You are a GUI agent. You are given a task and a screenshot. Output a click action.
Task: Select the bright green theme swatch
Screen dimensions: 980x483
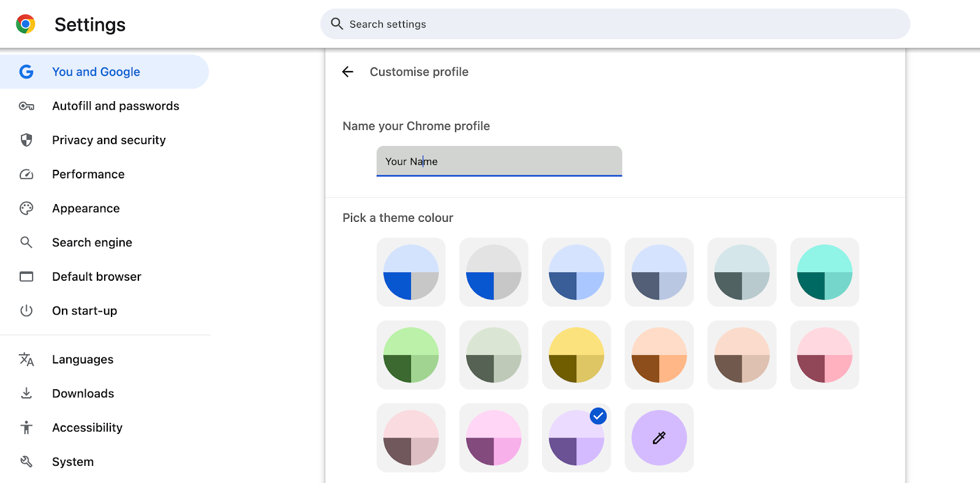pyautogui.click(x=411, y=355)
